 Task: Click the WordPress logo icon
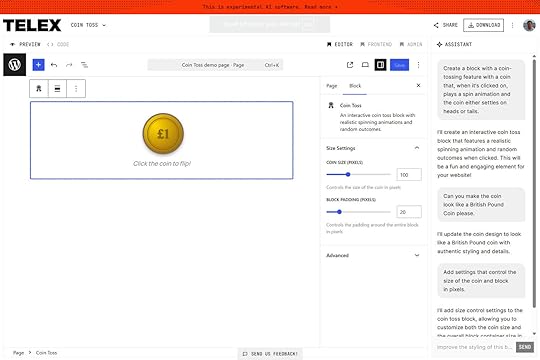click(x=14, y=64)
